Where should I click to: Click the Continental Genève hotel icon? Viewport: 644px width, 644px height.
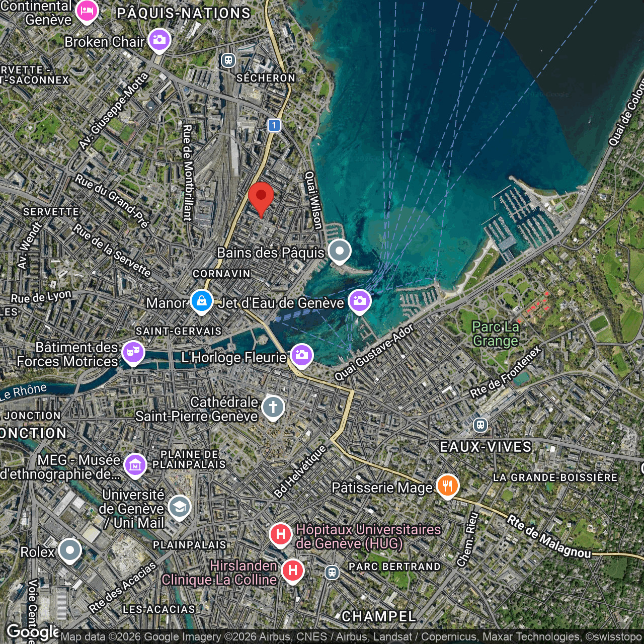click(87, 11)
